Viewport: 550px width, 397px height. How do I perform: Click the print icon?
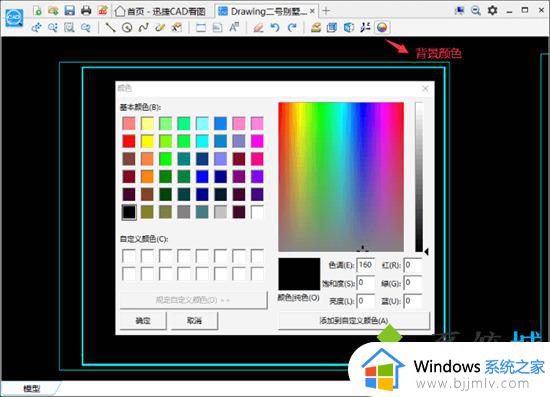click(86, 11)
